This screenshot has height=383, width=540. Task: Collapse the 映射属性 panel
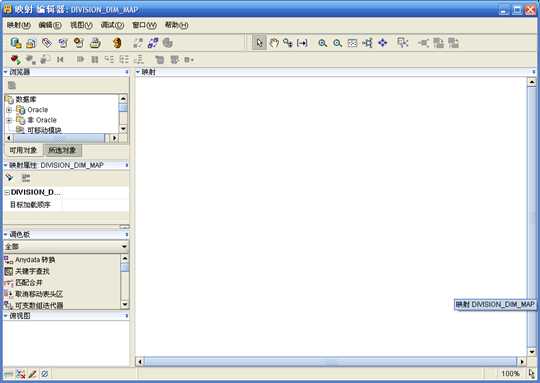click(6, 165)
